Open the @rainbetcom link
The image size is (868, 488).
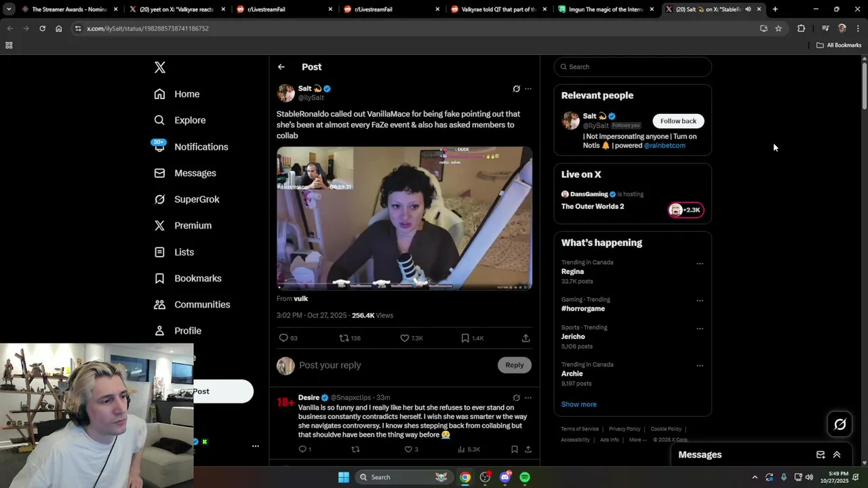(665, 146)
